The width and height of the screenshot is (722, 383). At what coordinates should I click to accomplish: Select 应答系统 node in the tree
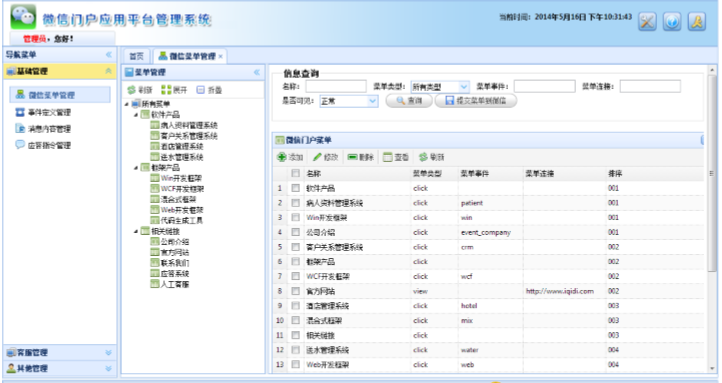click(175, 273)
